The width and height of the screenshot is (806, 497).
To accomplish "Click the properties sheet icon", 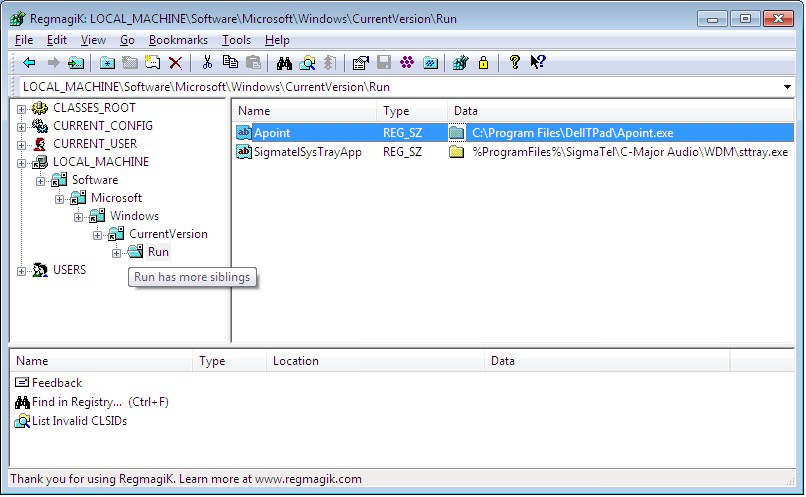I will 361,63.
